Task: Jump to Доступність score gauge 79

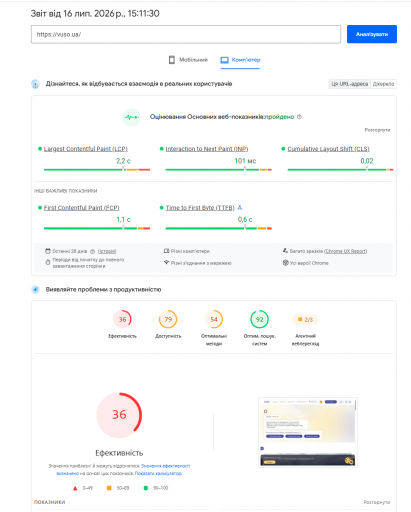Action: (x=168, y=319)
